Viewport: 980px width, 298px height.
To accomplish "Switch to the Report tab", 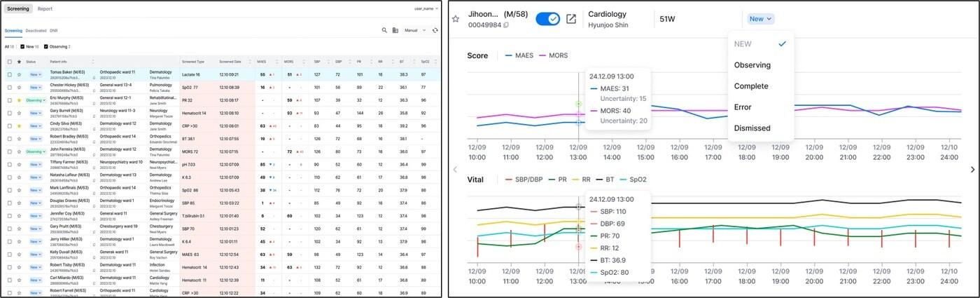I will pyautogui.click(x=45, y=9).
